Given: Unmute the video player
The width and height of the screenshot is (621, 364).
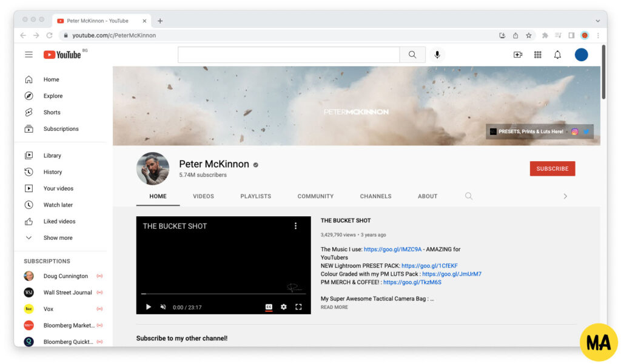Looking at the screenshot, I should (163, 307).
